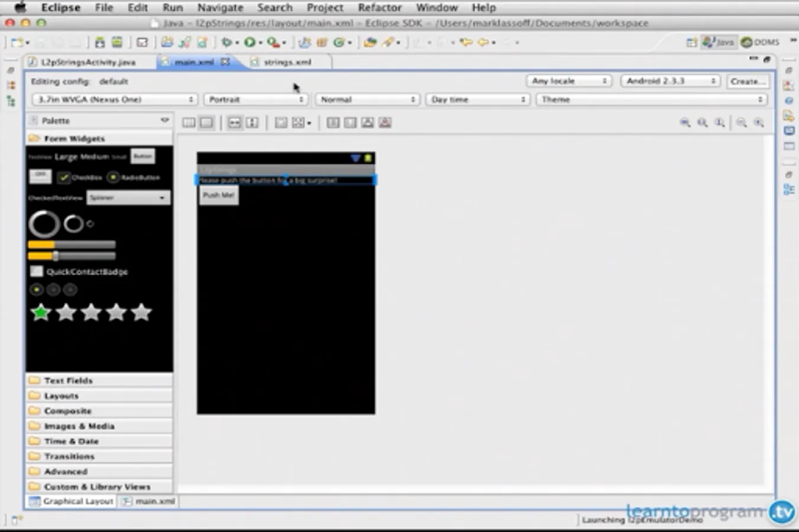
Task: Open the Project menu
Action: pyautogui.click(x=325, y=8)
